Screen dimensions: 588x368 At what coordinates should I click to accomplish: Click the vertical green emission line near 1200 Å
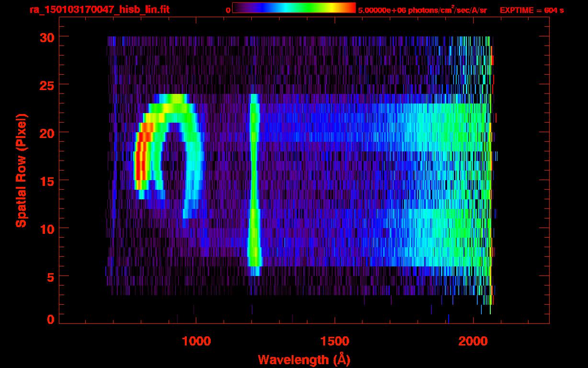[253, 184]
